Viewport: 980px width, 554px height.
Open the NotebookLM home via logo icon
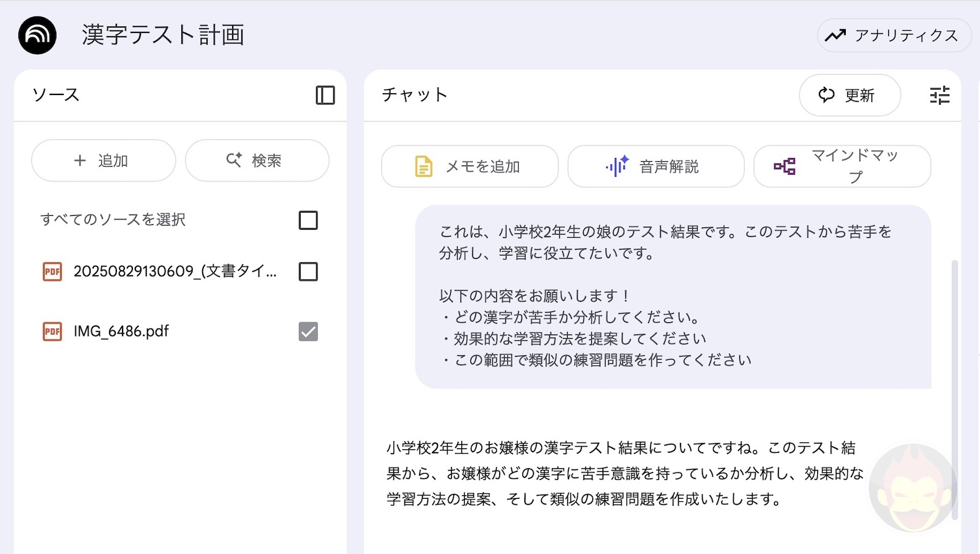tap(37, 36)
